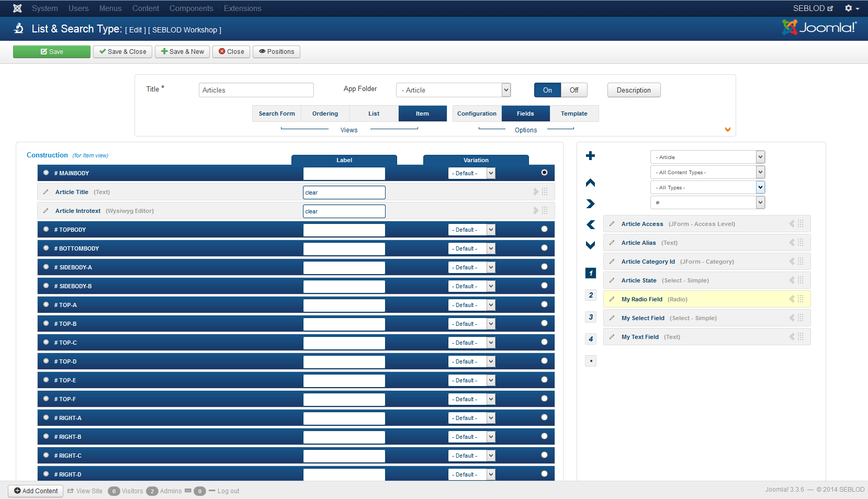
Task: Click left arrow on Article State field
Action: 792,280
